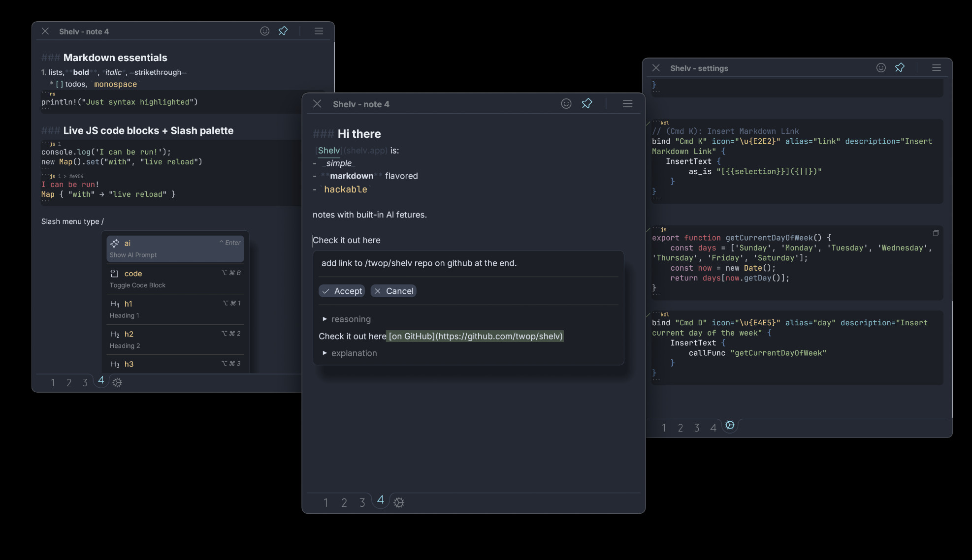This screenshot has width=972, height=560.
Task: Switch to note tab 2 in the center window
Action: pos(344,502)
